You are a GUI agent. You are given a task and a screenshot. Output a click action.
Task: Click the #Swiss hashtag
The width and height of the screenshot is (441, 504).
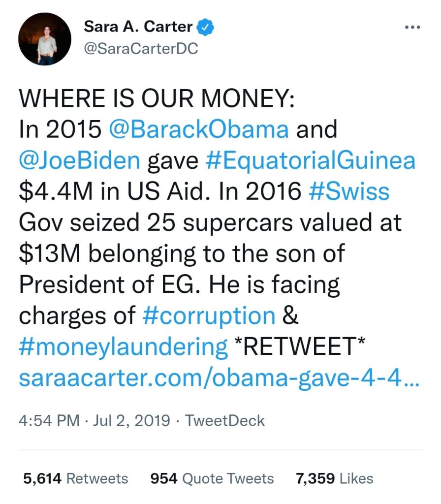point(348,191)
